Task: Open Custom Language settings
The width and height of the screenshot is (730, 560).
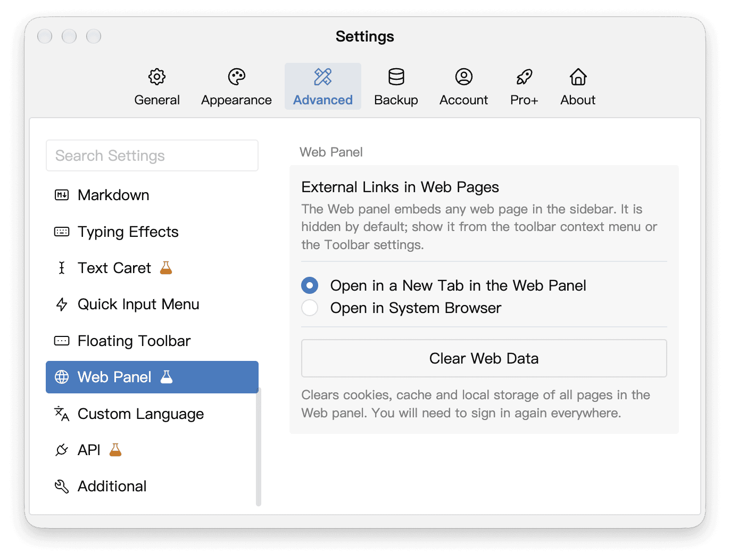Action: tap(152, 414)
